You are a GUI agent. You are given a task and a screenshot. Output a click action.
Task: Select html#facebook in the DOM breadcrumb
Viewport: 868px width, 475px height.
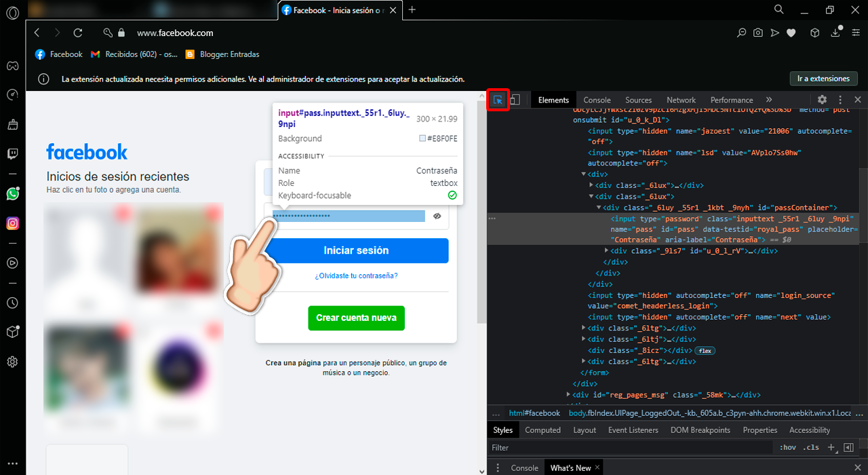click(x=534, y=413)
